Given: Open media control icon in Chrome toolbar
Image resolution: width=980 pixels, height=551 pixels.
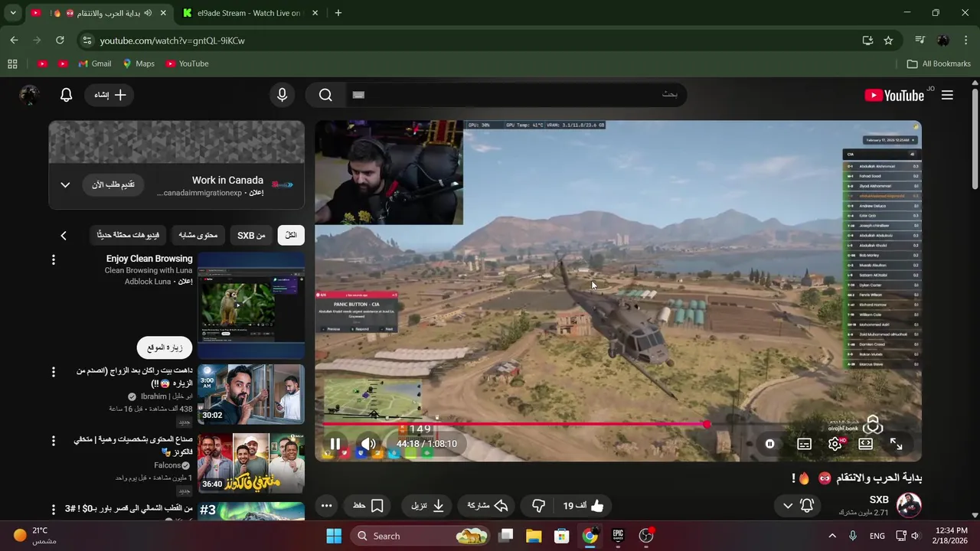Looking at the screenshot, I should (920, 41).
